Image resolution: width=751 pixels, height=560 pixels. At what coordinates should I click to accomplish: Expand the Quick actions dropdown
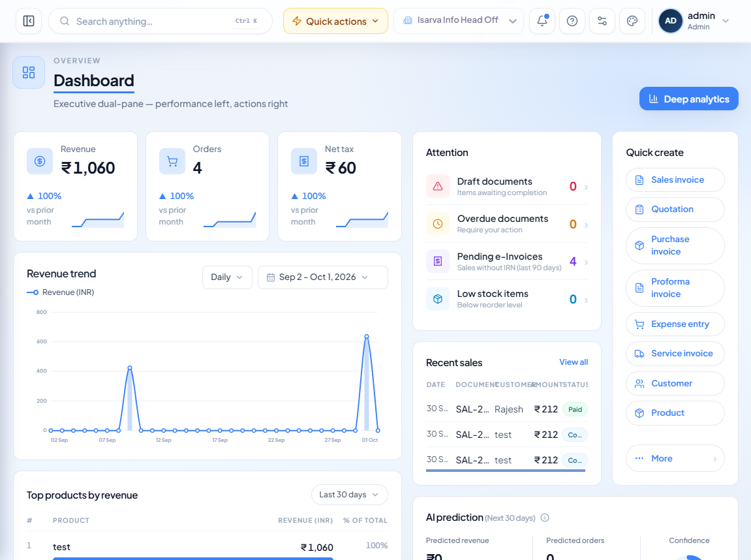tap(335, 21)
